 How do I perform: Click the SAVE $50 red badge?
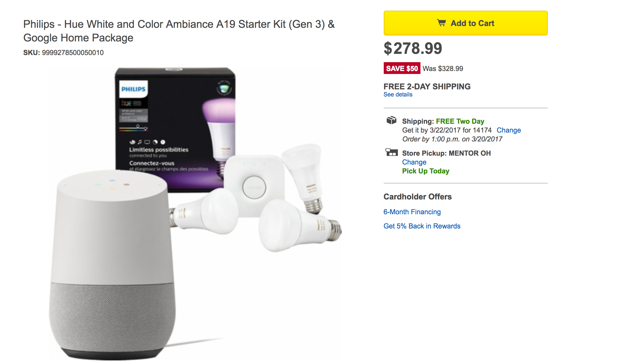(402, 69)
